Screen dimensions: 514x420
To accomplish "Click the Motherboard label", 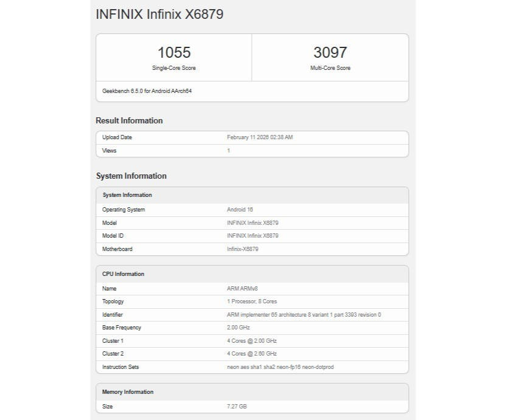I will 117,249.
